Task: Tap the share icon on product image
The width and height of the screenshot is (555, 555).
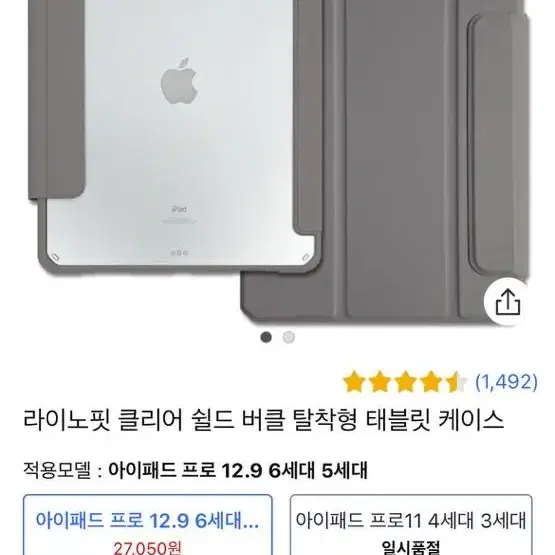Action: tap(508, 302)
